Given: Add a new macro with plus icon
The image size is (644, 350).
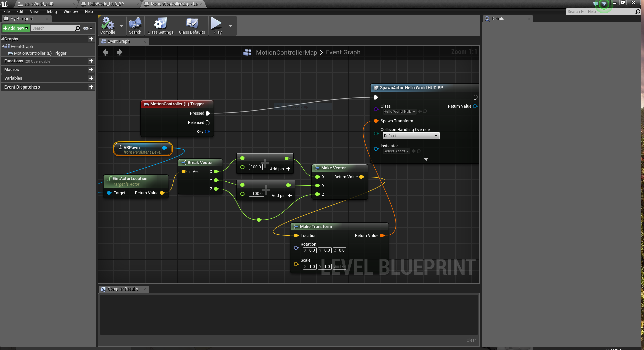Looking at the screenshot, I should pyautogui.click(x=91, y=70).
